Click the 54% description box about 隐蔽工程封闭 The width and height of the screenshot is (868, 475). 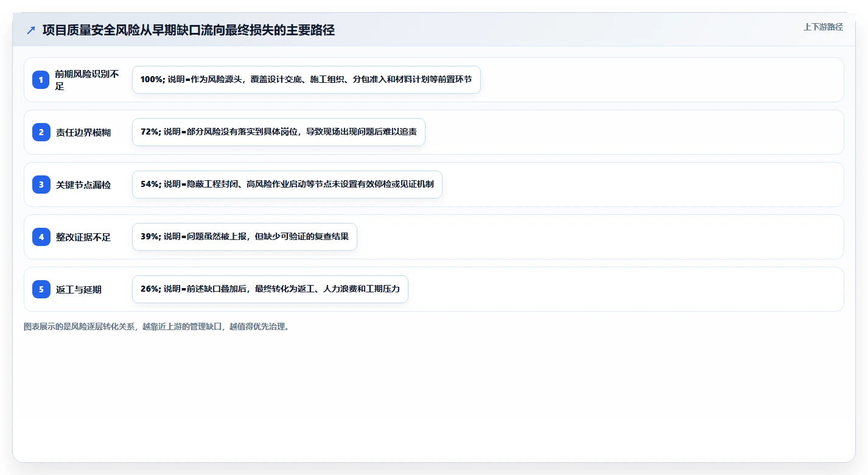[x=287, y=185]
